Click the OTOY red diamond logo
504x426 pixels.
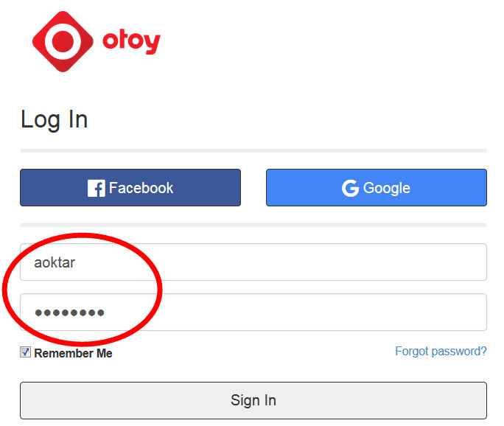[63, 41]
